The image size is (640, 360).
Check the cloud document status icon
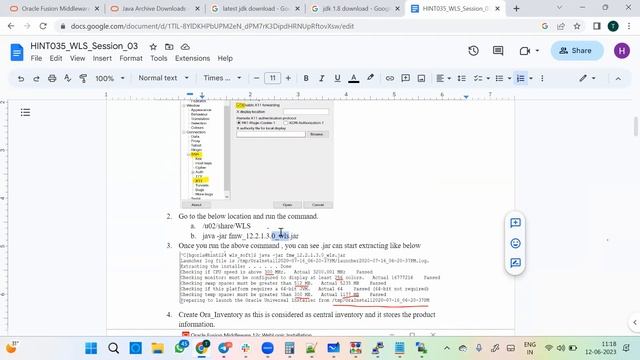(x=185, y=47)
